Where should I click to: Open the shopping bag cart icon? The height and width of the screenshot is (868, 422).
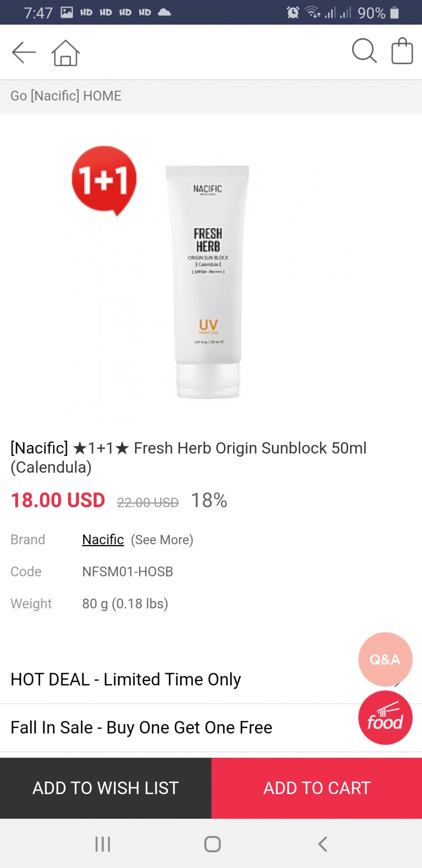coord(402,51)
